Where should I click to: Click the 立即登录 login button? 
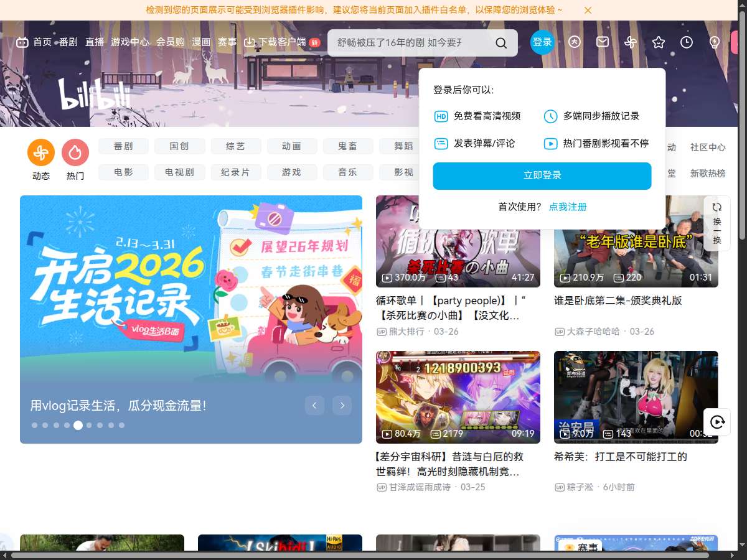coord(542,176)
